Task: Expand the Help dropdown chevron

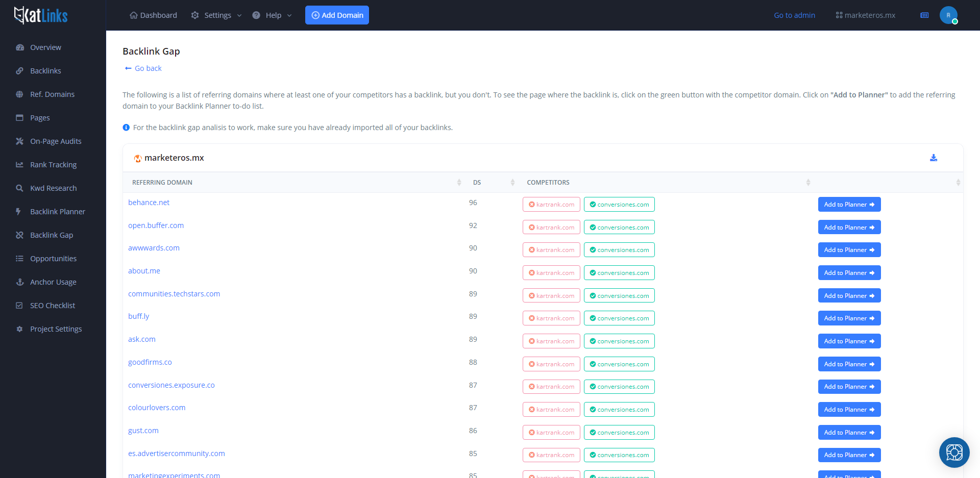Action: click(x=289, y=16)
